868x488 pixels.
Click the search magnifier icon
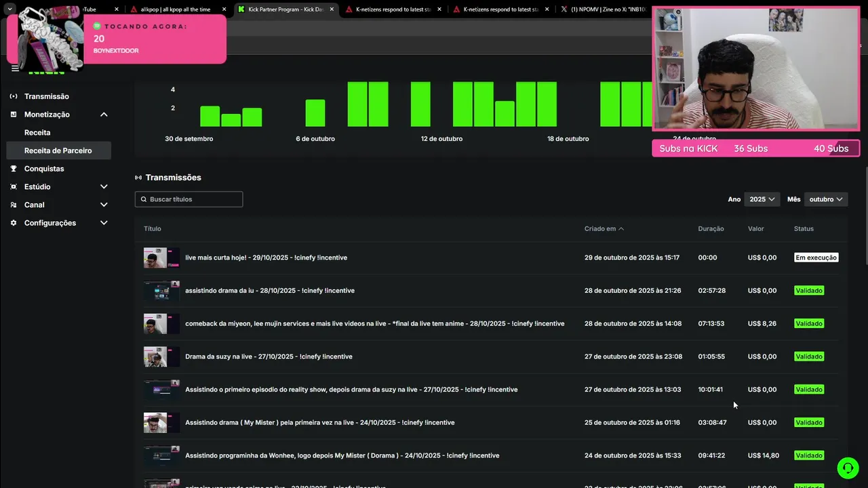pyautogui.click(x=144, y=199)
